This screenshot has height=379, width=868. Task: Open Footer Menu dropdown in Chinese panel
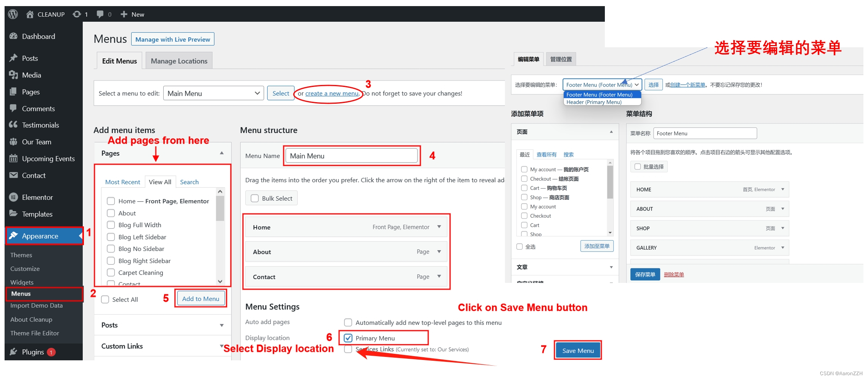click(603, 85)
